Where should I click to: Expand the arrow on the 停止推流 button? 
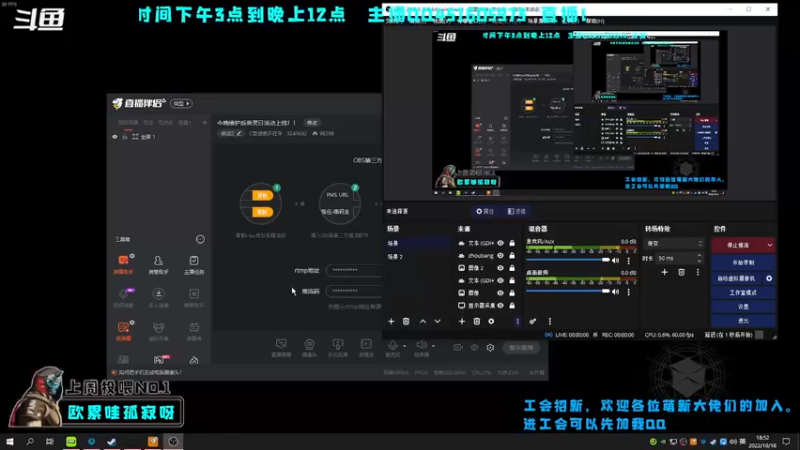pos(769,245)
